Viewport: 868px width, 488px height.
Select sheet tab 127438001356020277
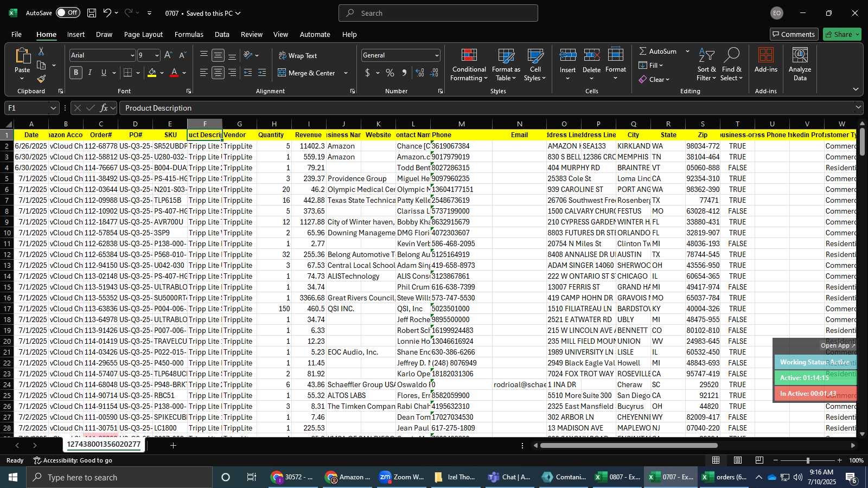pos(104,444)
